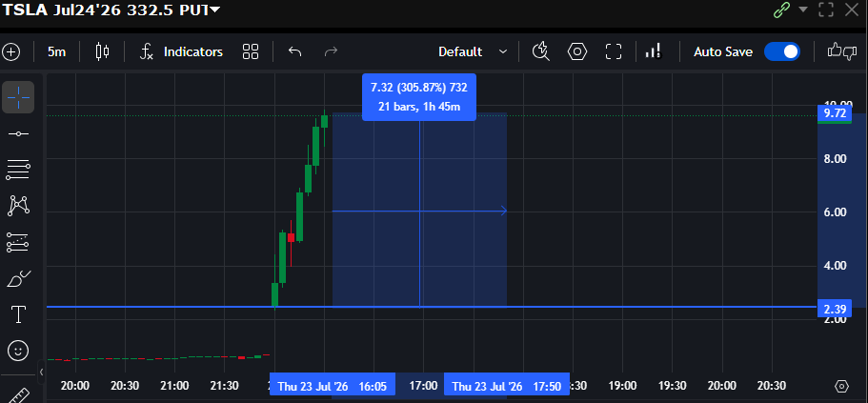Viewport: 868px width, 403px height.
Task: Open the TSLA Jul24'26 332.5 PUT symbol dropdown
Action: pyautogui.click(x=214, y=10)
